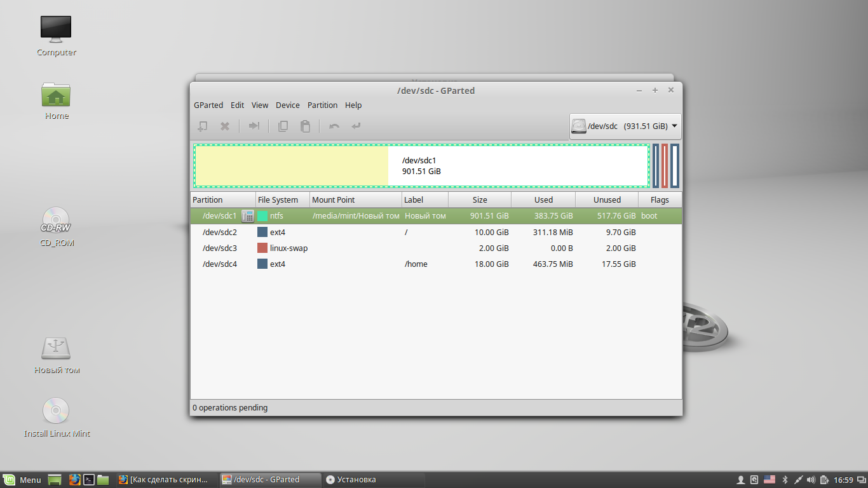868x488 pixels.
Task: Click the New partition toolbar icon
Action: coord(202,126)
